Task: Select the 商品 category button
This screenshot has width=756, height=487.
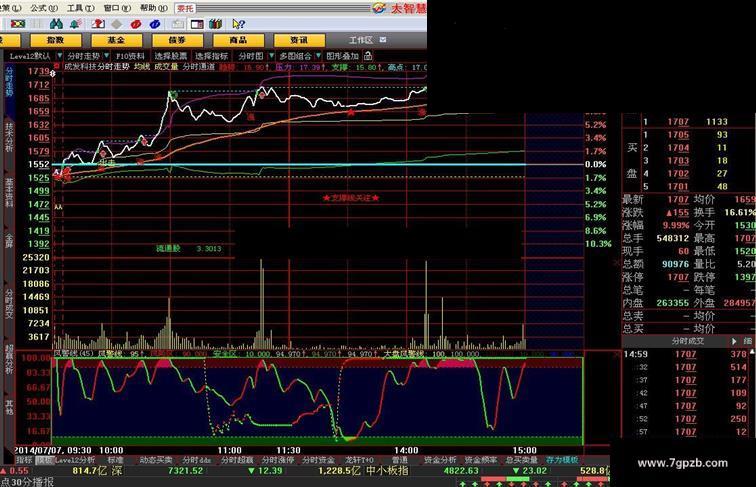Action: pos(238,40)
